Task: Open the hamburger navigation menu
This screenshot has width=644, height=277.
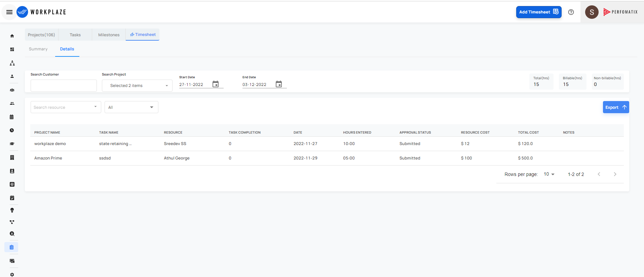Action: coord(9,12)
